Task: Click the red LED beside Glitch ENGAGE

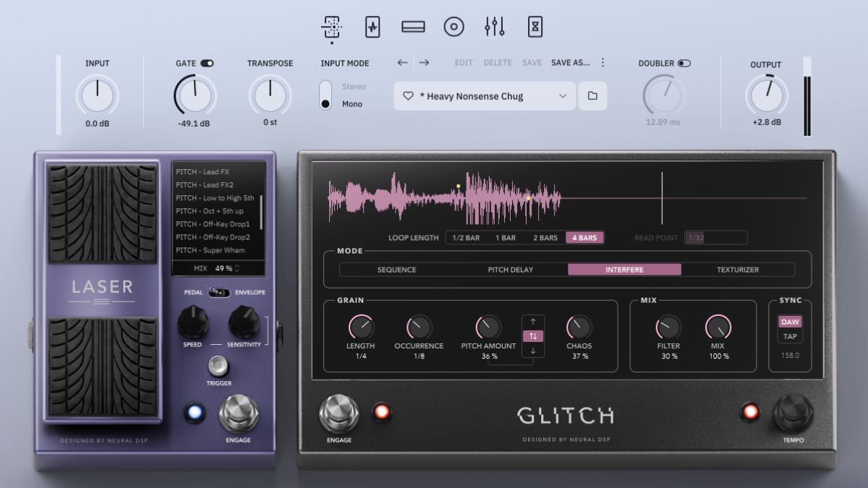Action: (x=382, y=413)
